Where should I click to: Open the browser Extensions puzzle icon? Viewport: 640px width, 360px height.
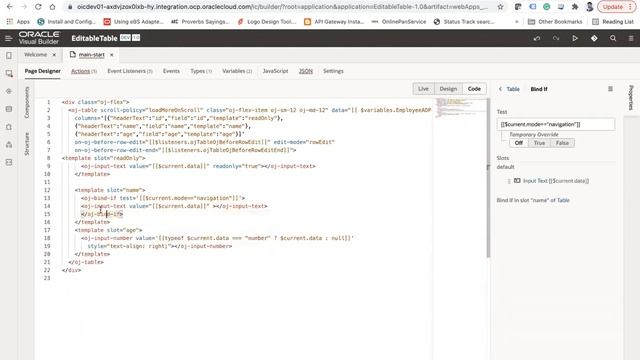coord(575,7)
